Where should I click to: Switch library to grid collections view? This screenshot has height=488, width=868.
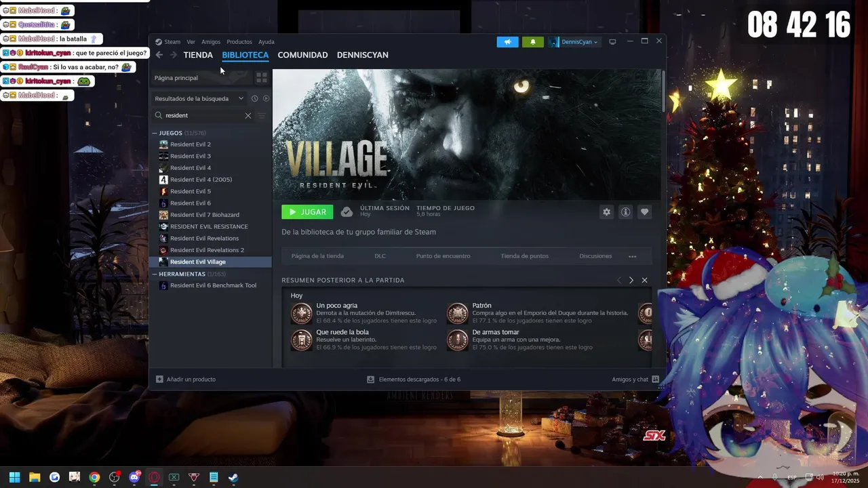[262, 78]
